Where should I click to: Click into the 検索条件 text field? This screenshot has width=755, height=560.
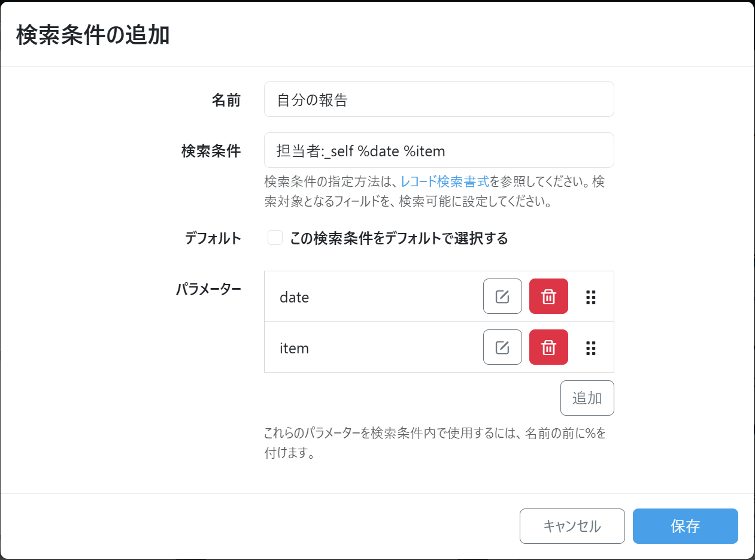[438, 150]
